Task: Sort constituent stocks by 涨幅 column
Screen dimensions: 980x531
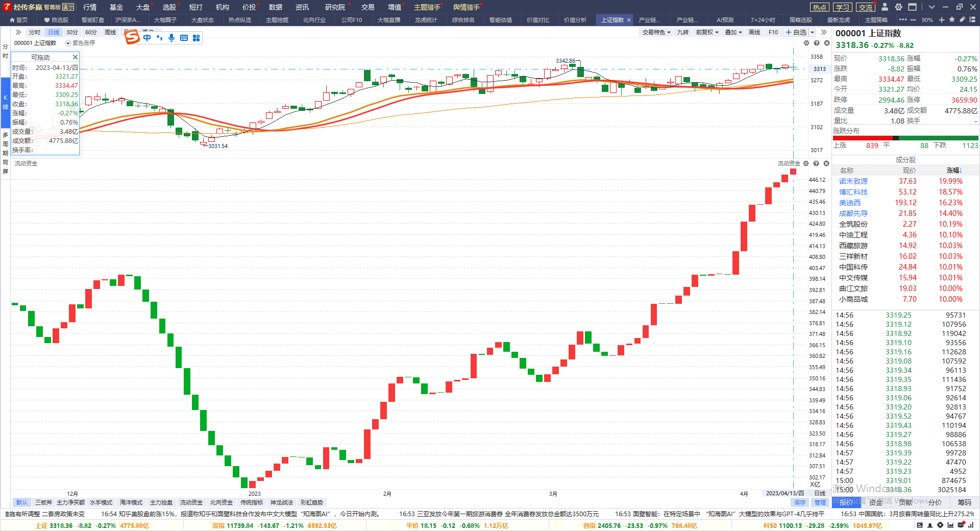Action: [x=954, y=171]
